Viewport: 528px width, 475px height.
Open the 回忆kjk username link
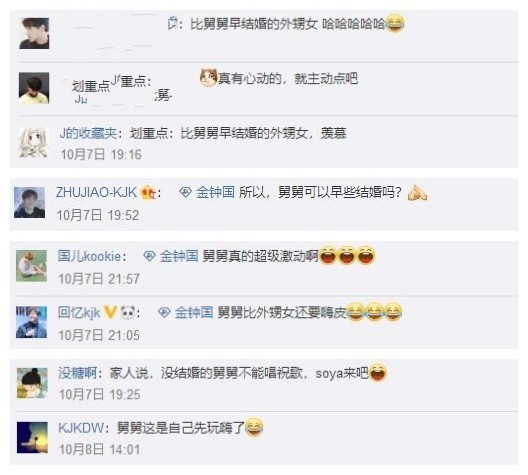pyautogui.click(x=79, y=312)
